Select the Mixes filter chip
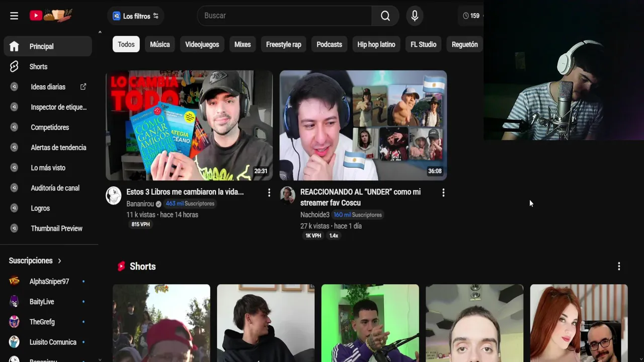Viewport: 644px width, 362px height. [243, 44]
